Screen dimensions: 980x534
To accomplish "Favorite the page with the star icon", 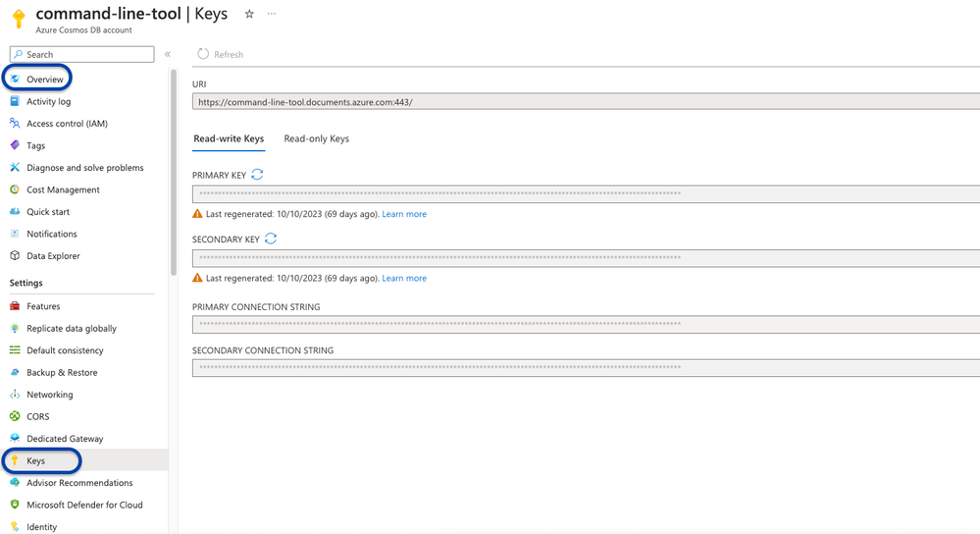I will (249, 14).
